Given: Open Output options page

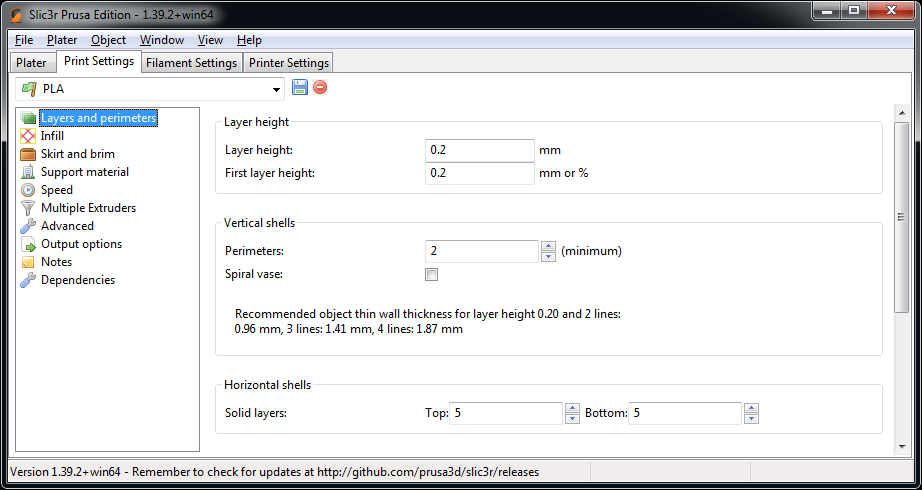Looking at the screenshot, I should [x=81, y=244].
